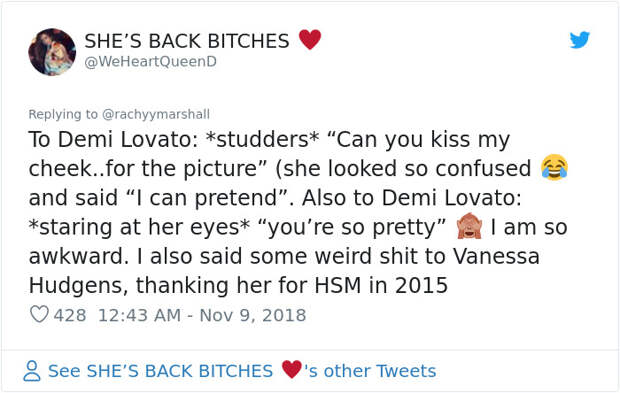
Task: Open the user's profile avatar picture
Action: point(52,52)
